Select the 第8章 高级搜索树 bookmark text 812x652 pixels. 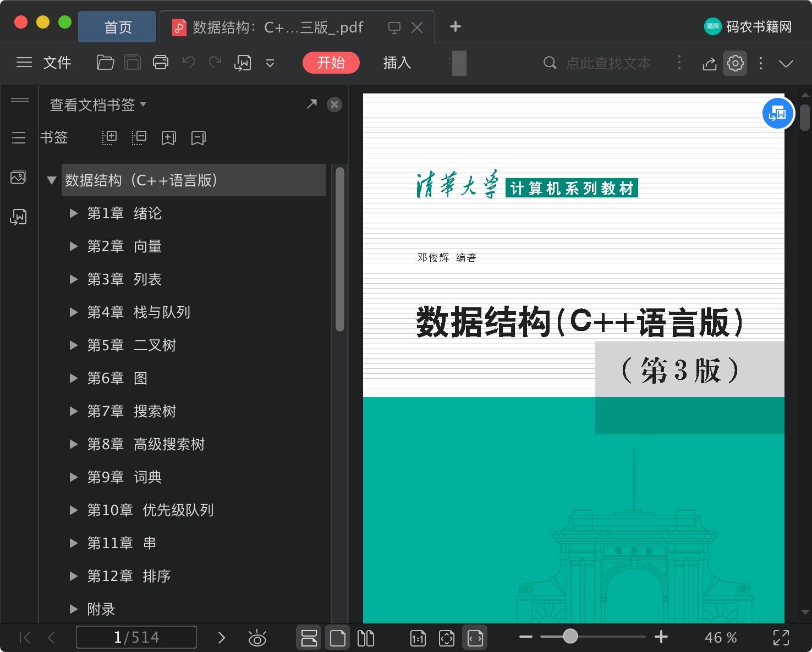(146, 444)
